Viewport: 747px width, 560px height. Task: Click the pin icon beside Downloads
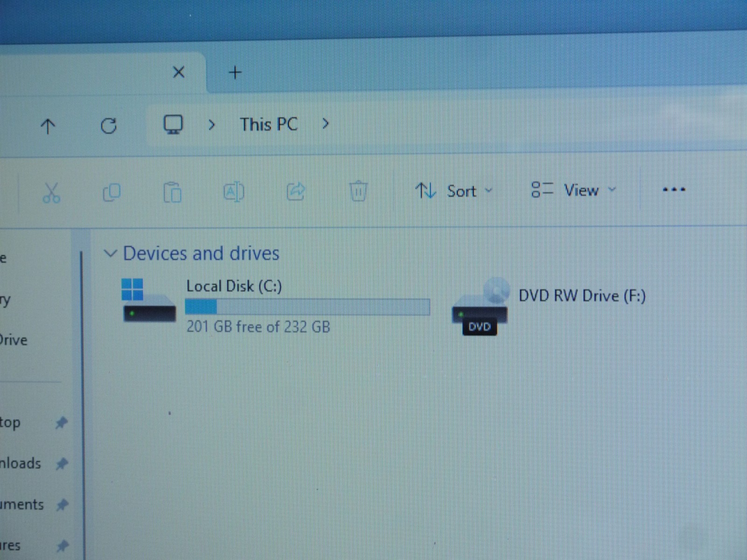click(x=61, y=464)
